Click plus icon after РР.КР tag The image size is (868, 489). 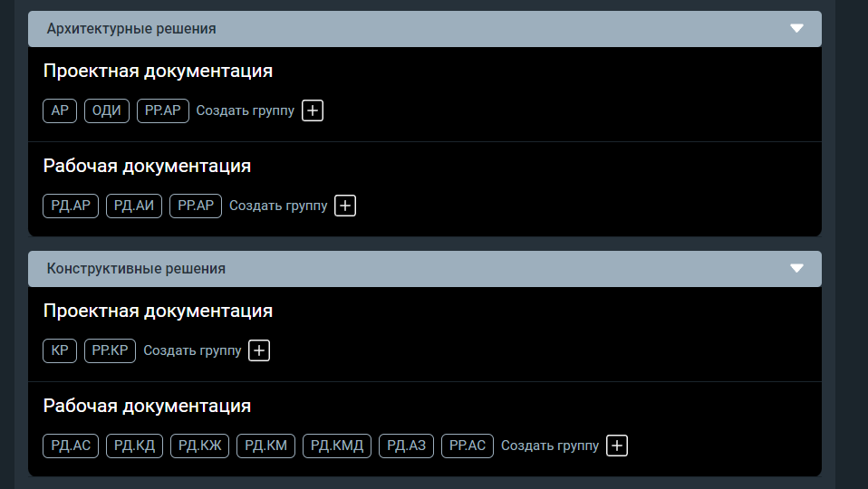[x=259, y=350]
